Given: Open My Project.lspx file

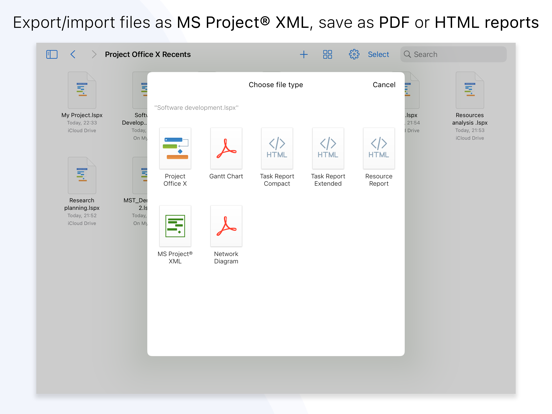Looking at the screenshot, I should [82, 102].
